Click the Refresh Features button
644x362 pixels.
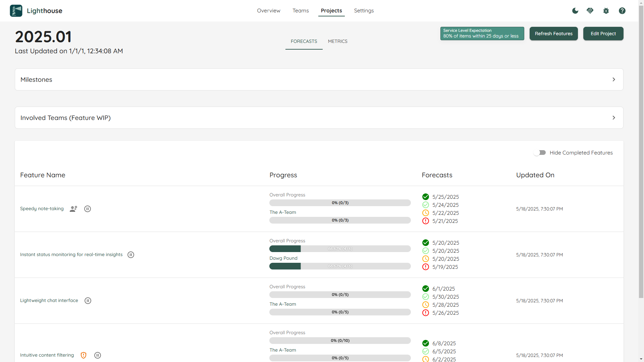pyautogui.click(x=553, y=34)
